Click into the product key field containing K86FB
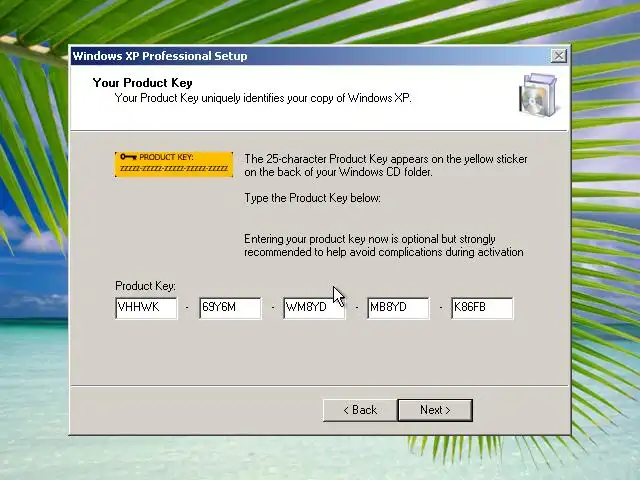Viewport: 640px width, 480px height. tap(482, 308)
